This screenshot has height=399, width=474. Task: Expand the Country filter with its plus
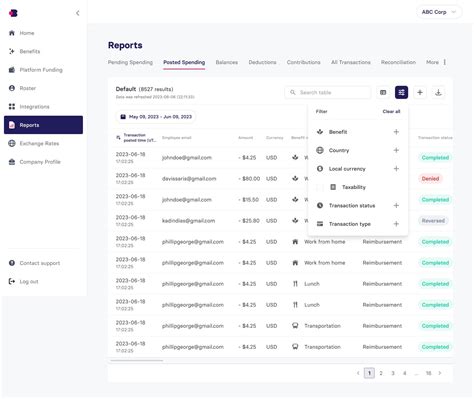[396, 150]
